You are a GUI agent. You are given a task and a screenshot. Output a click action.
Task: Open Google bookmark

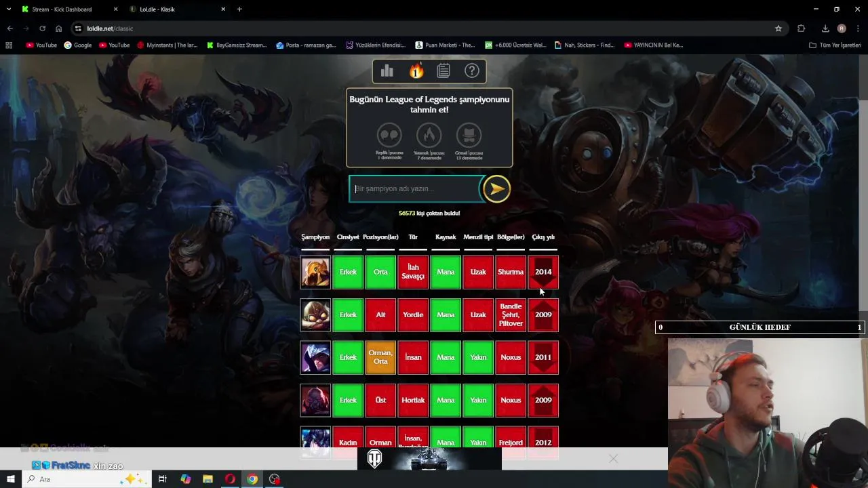tap(78, 45)
